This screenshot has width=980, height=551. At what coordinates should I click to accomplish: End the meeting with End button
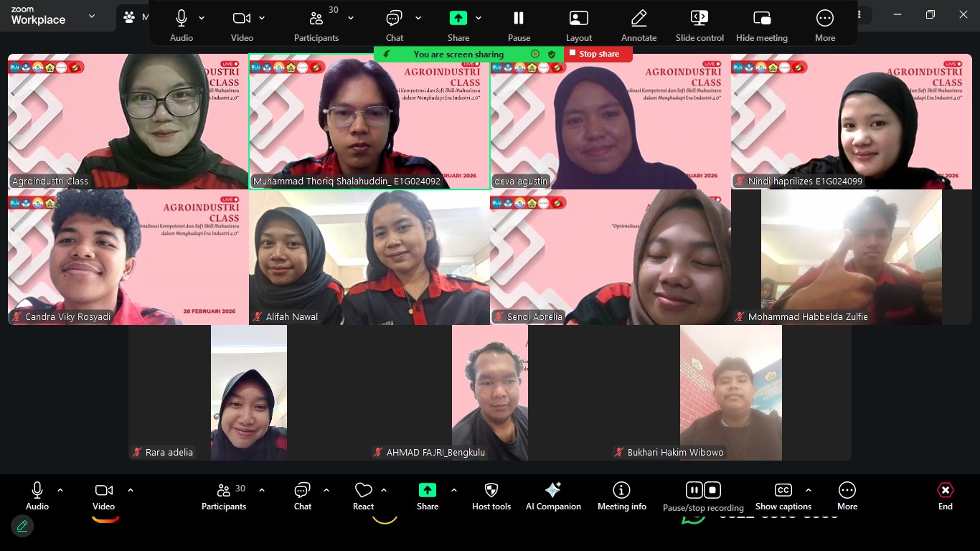[x=945, y=496]
